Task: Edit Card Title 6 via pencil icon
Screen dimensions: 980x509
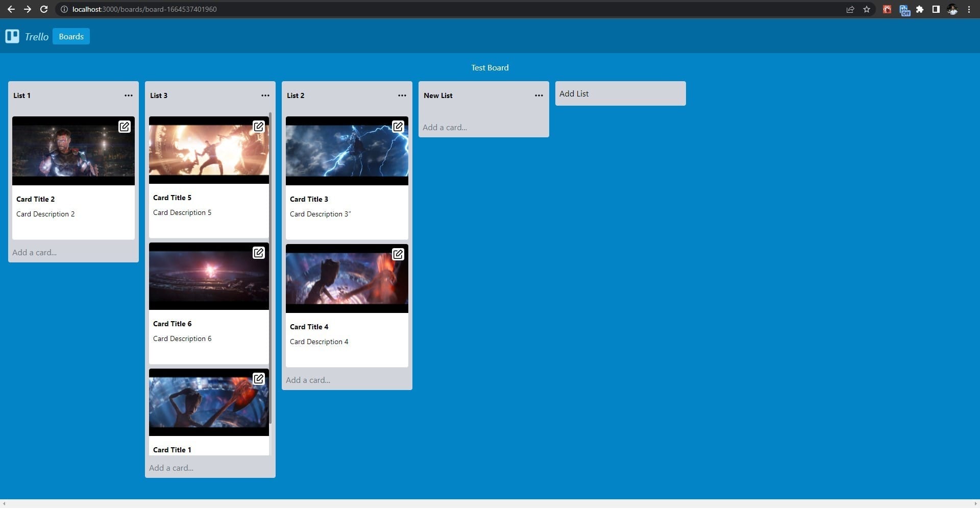Action: (x=259, y=253)
